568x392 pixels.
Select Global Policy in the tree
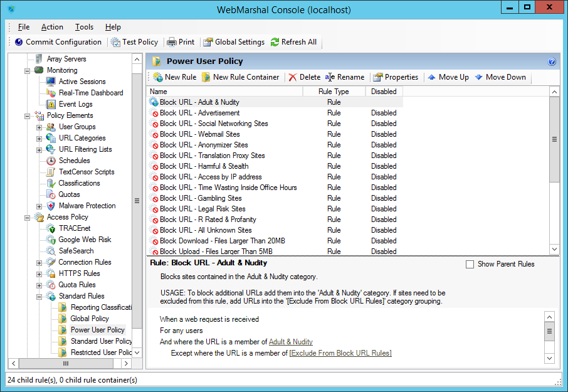[90, 319]
